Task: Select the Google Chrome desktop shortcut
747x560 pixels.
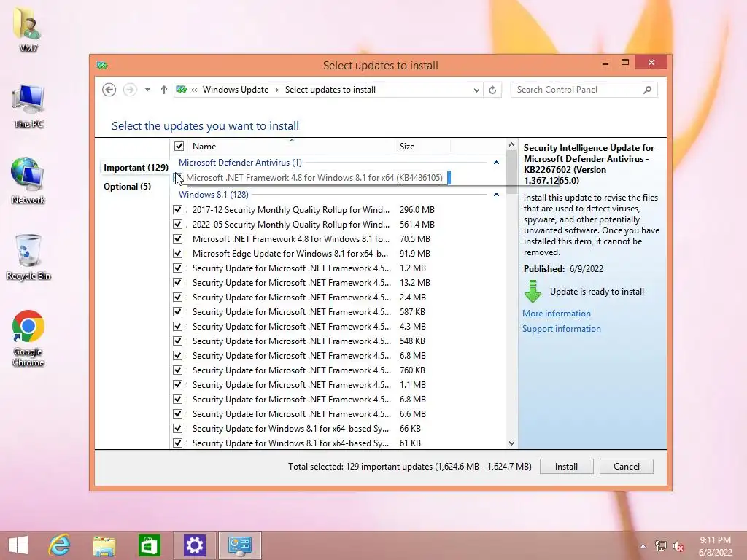Action: 28,338
